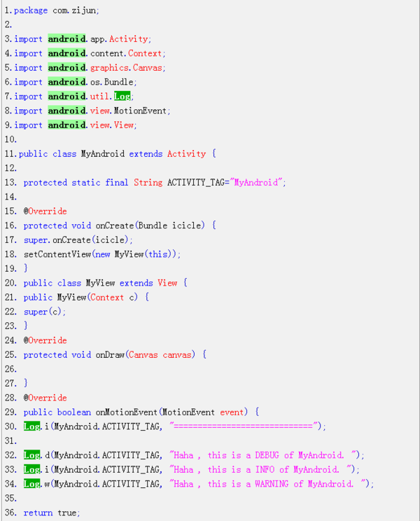Click 'Canvas canvas' parameter on line 25

coord(160,355)
